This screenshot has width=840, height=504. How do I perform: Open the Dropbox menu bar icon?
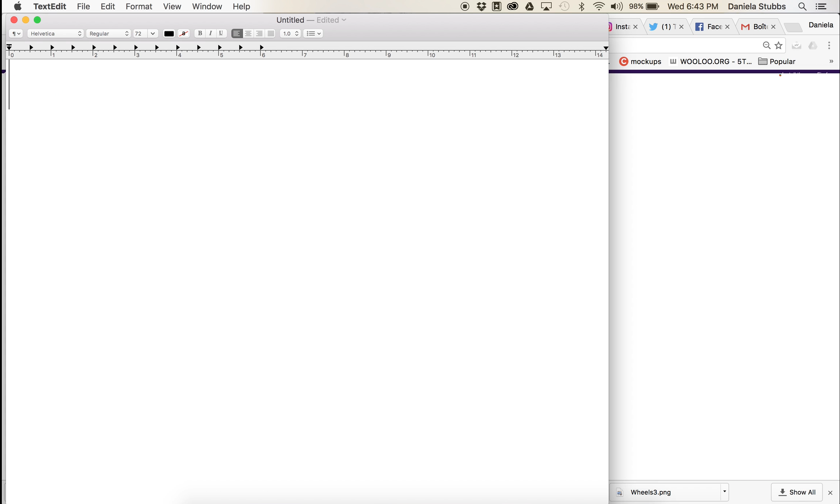click(481, 7)
